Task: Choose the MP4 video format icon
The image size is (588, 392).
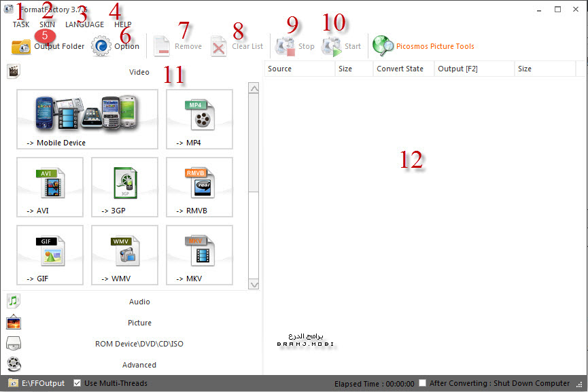Action: (x=199, y=120)
